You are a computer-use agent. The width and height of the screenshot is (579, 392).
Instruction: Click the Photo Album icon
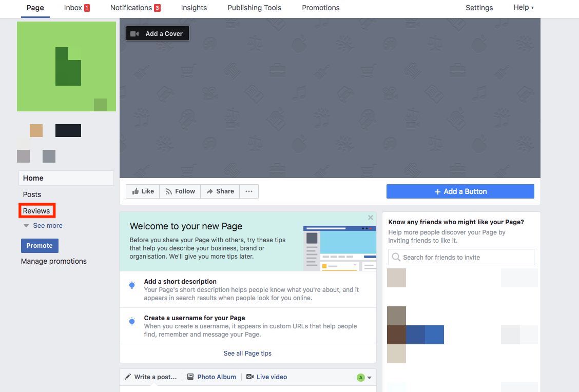[x=190, y=377]
